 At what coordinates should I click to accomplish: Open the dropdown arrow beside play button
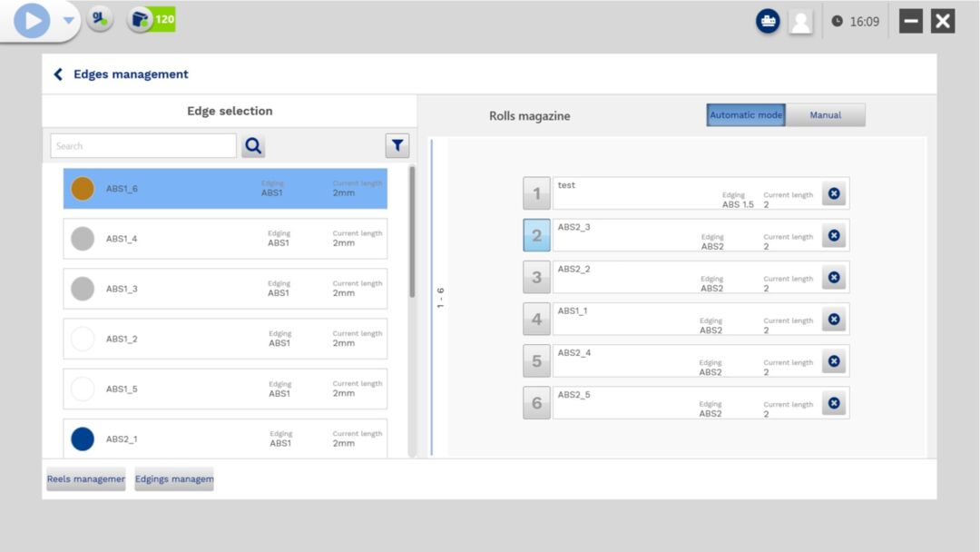pyautogui.click(x=68, y=21)
